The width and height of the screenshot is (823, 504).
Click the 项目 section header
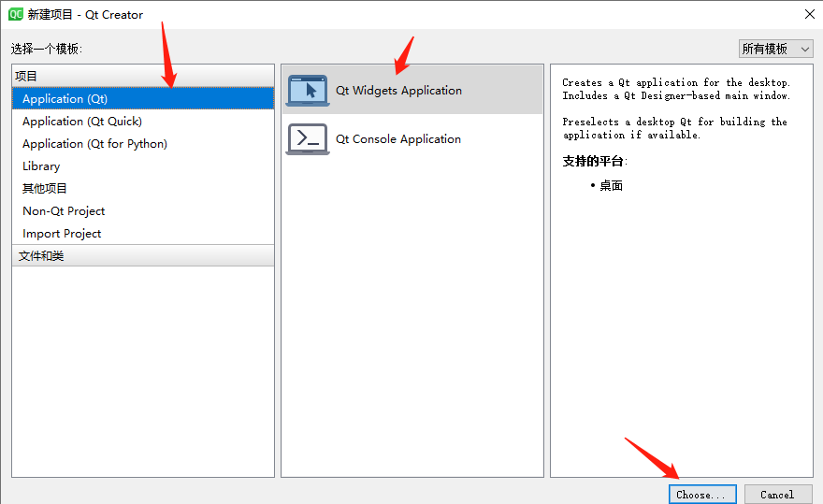pos(143,76)
